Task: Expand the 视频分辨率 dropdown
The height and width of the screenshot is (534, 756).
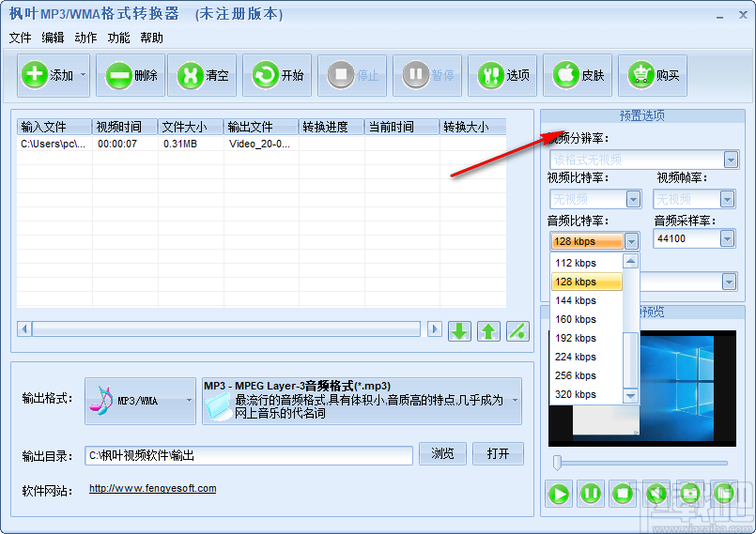Action: click(731, 160)
